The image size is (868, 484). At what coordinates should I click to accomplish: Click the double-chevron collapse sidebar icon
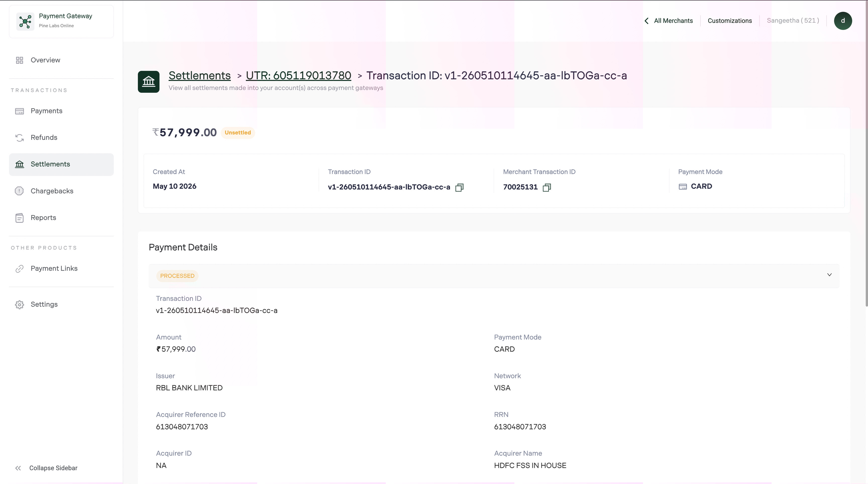coord(18,468)
